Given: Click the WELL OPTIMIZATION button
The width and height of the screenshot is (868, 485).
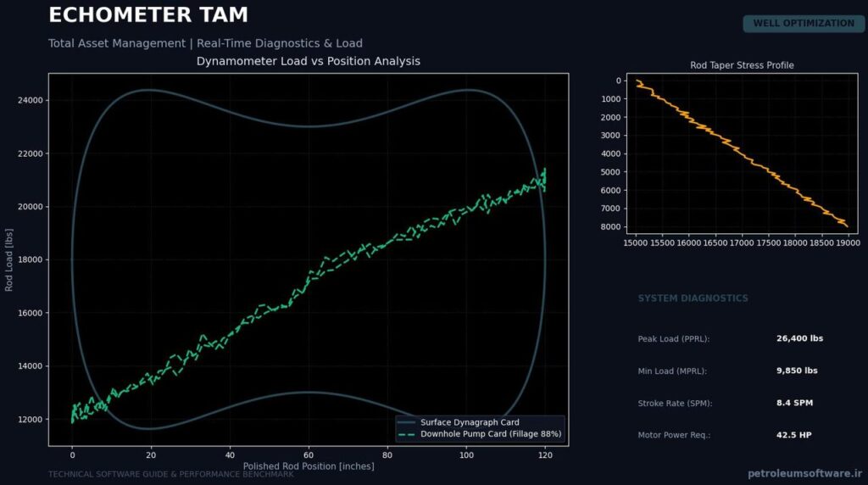Looking at the screenshot, I should click(x=804, y=23).
